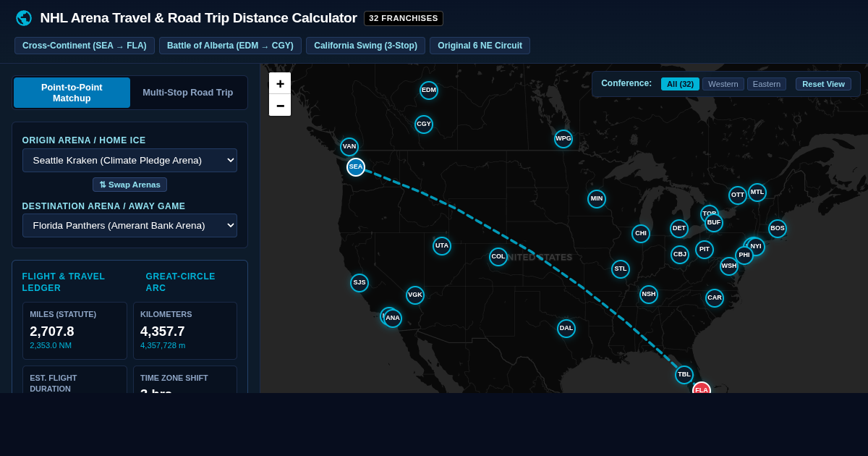
Task: Click the 2,353.0 NM value
Action: click(x=51, y=345)
